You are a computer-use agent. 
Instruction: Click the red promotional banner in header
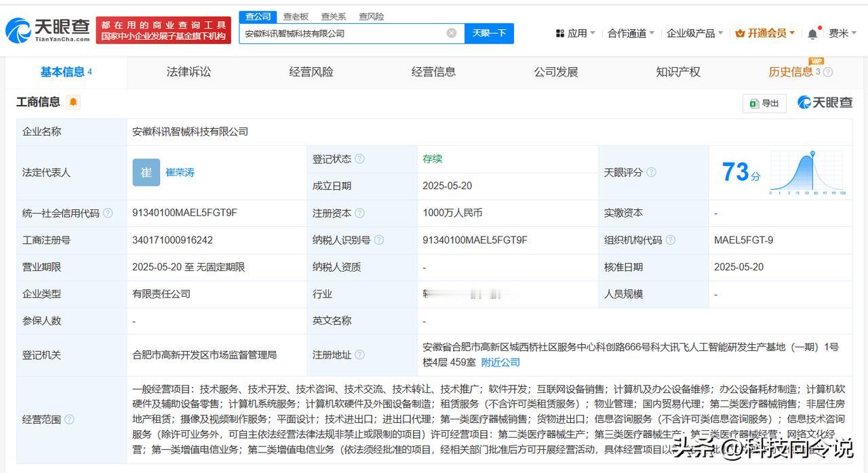tap(163, 30)
